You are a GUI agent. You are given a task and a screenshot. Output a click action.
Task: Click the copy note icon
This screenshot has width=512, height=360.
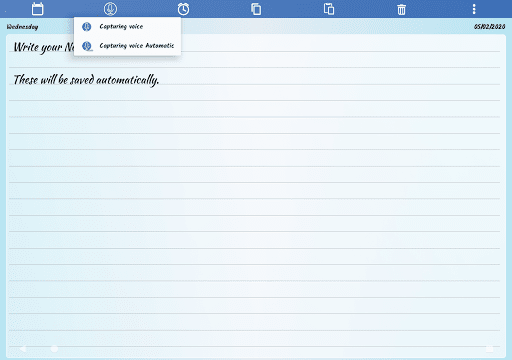click(256, 9)
